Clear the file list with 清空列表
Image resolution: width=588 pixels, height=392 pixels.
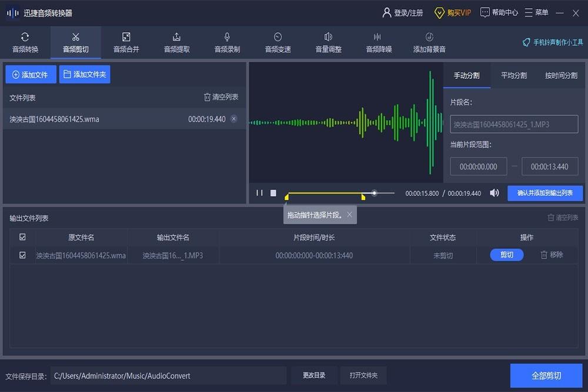(x=221, y=97)
